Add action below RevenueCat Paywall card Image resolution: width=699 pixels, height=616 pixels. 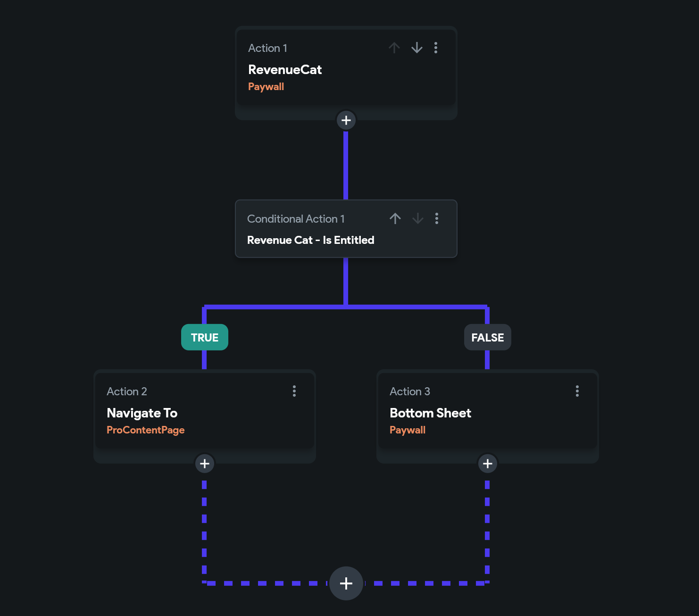click(x=346, y=120)
